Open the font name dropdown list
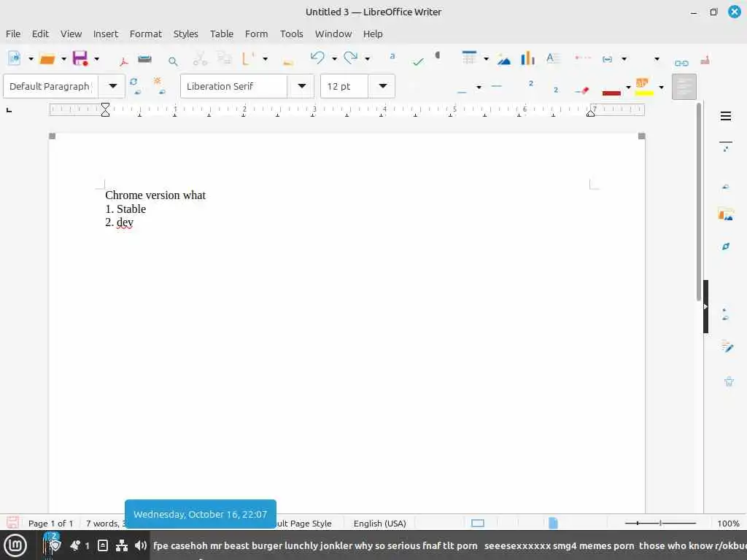 click(301, 86)
